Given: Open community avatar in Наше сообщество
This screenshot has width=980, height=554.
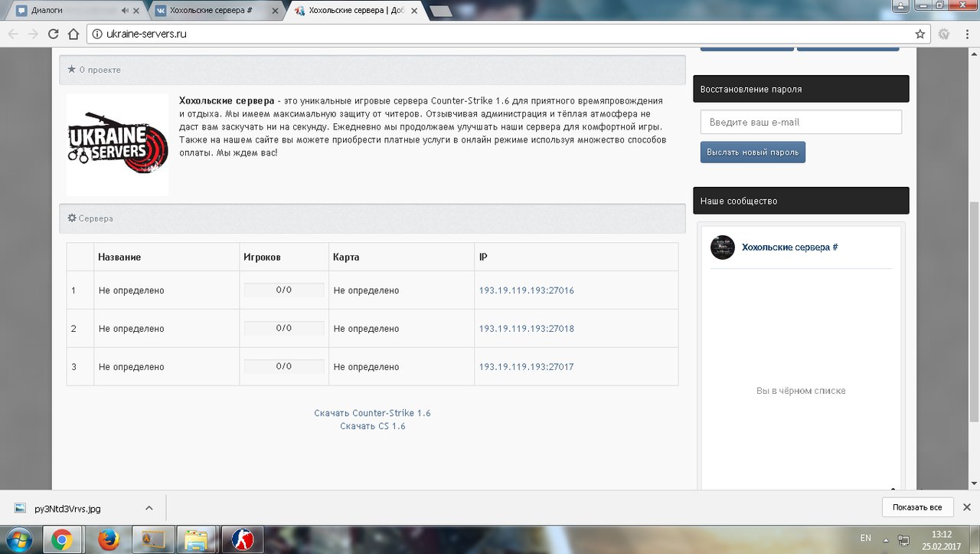Looking at the screenshot, I should (x=723, y=247).
